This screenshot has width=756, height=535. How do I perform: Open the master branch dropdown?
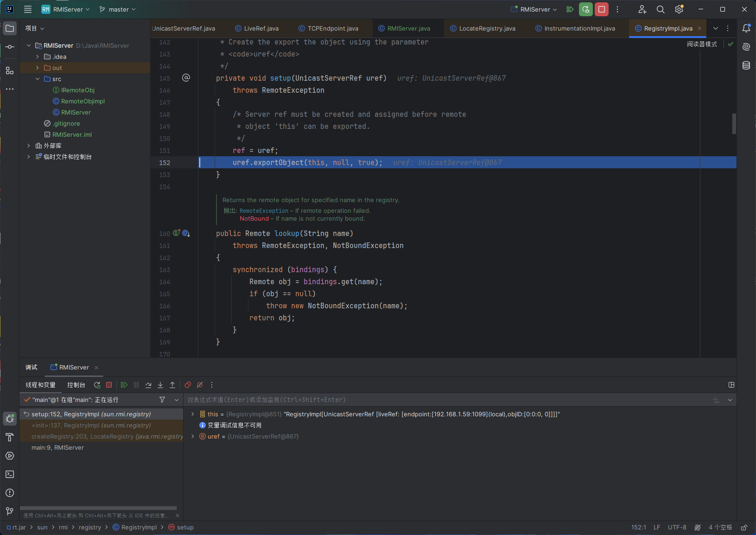click(x=118, y=9)
